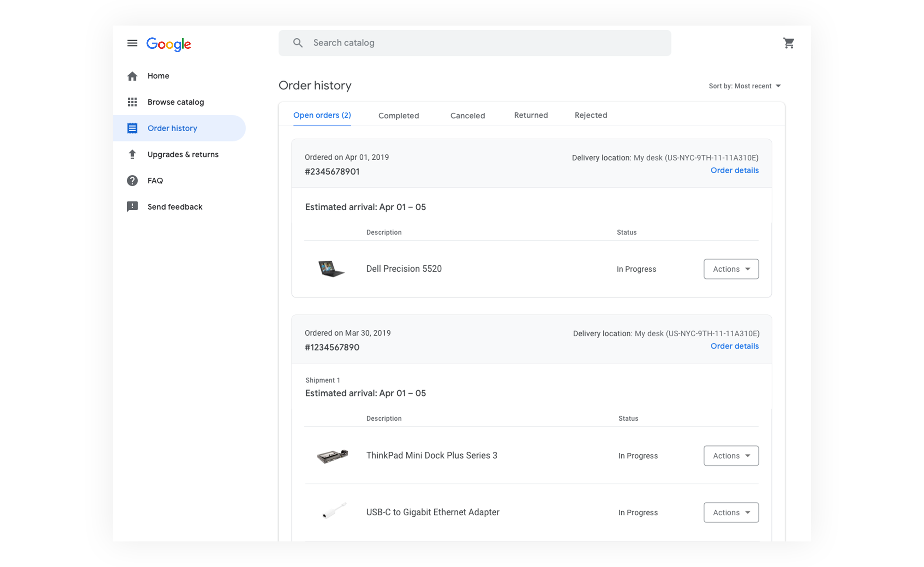The height and width of the screenshot is (567, 924).
Task: Click the search magnifier icon
Action: pos(298,43)
